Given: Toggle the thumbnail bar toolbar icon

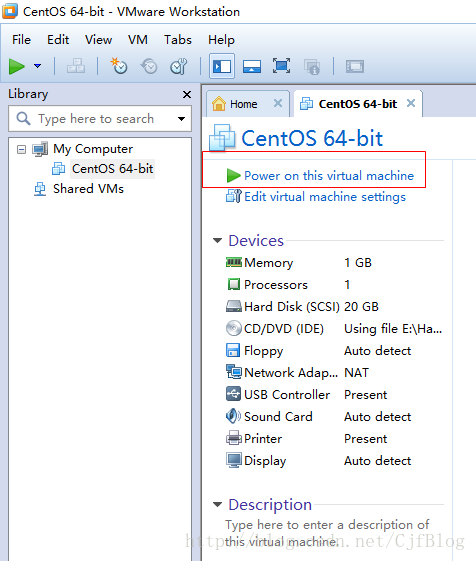Looking at the screenshot, I should [x=252, y=67].
